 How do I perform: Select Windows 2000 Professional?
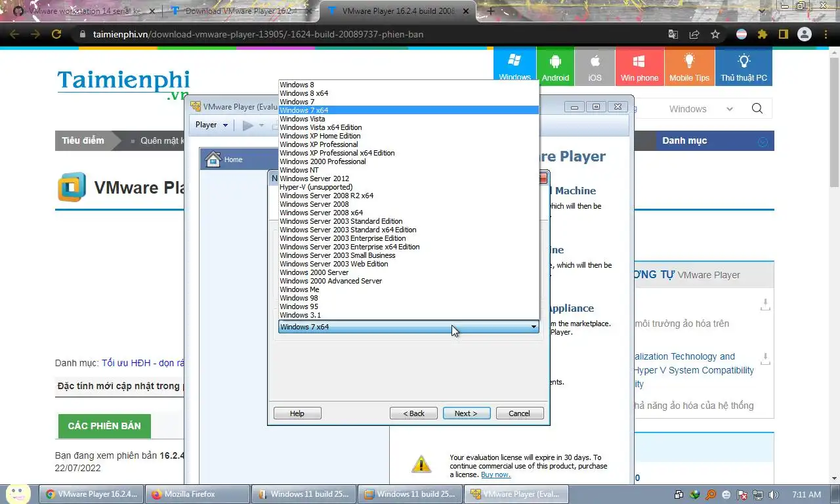(x=408, y=161)
